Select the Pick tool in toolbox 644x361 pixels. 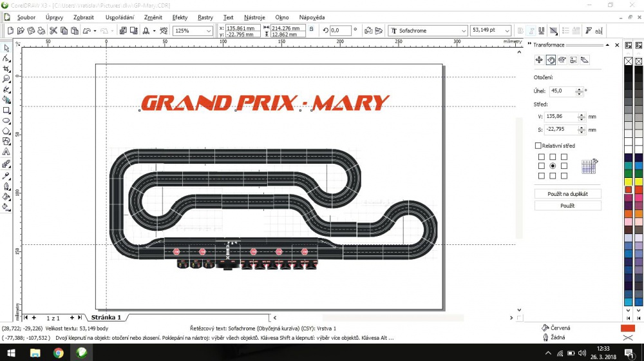pos(6,48)
